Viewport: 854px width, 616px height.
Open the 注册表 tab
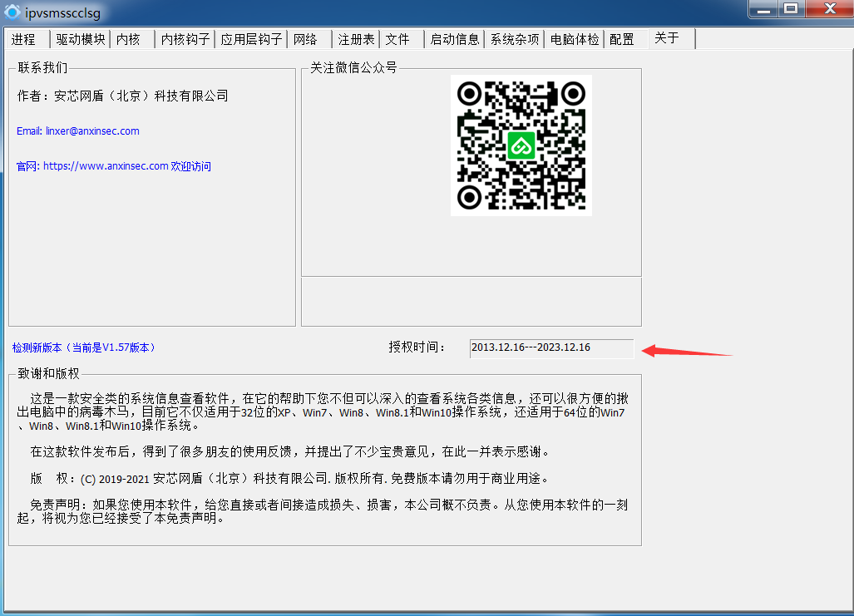tap(356, 39)
